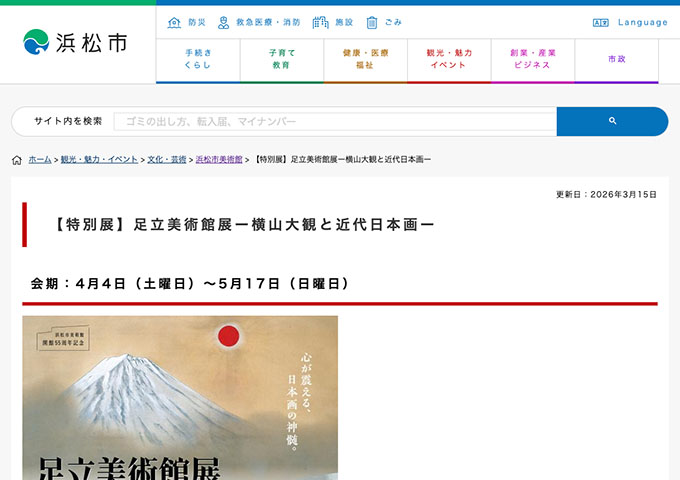
Task: Open the 子育て 教育 menu tab
Action: [282, 59]
